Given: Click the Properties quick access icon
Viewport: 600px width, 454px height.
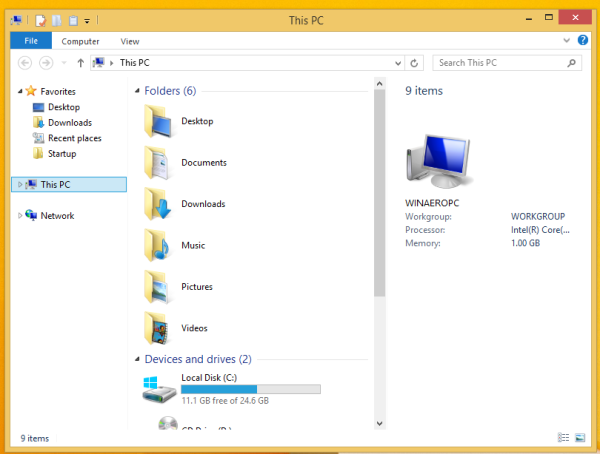Looking at the screenshot, I should tap(41, 20).
